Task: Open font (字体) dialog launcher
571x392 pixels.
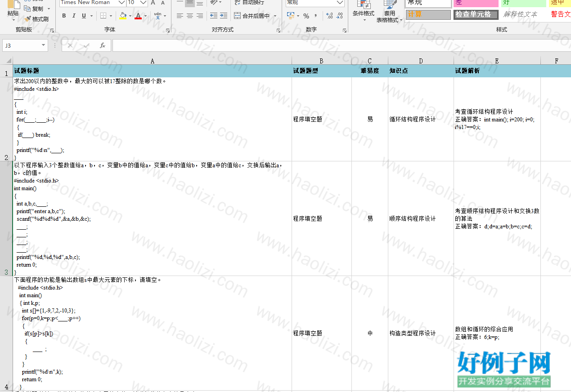Action: pos(168,30)
